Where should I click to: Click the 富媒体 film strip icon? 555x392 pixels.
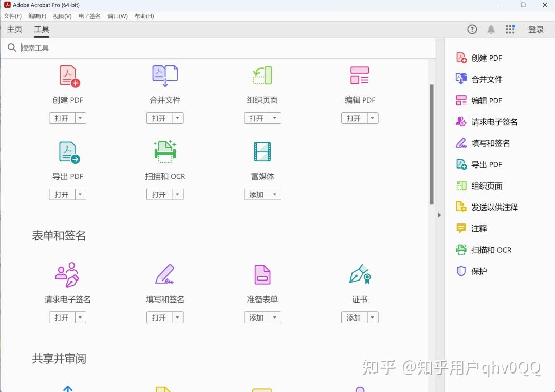[262, 152]
